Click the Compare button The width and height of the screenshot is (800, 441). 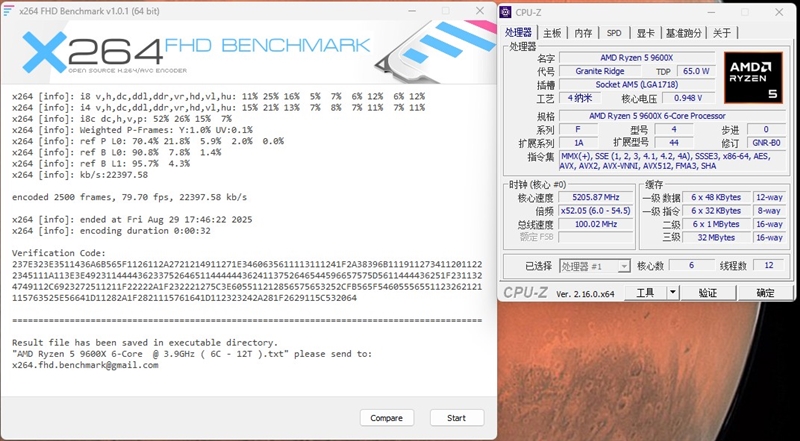tap(386, 418)
